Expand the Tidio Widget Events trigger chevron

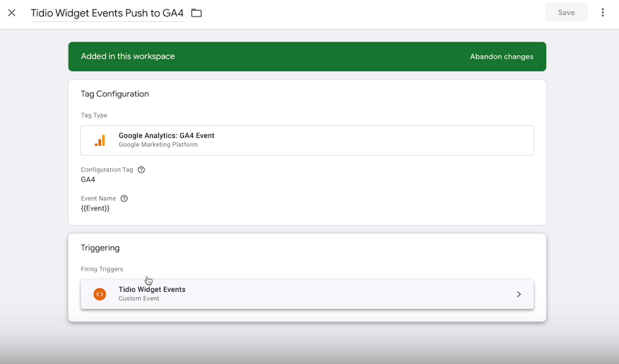pyautogui.click(x=519, y=294)
